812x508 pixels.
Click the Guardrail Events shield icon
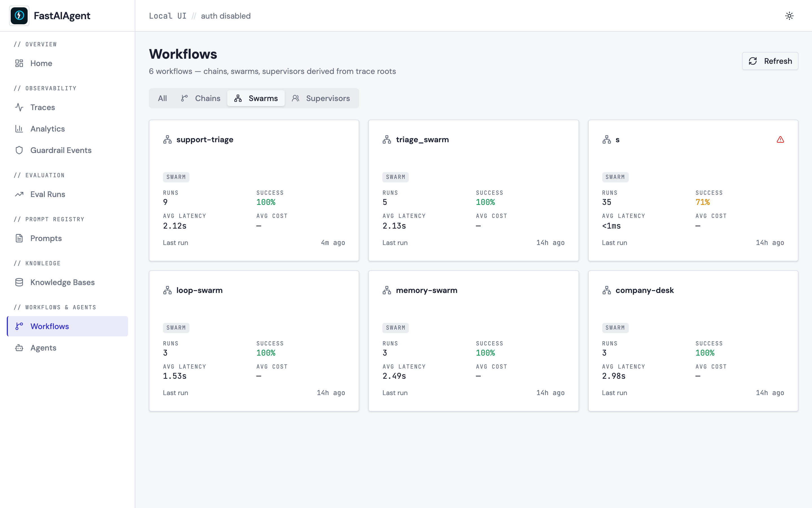[x=19, y=150]
